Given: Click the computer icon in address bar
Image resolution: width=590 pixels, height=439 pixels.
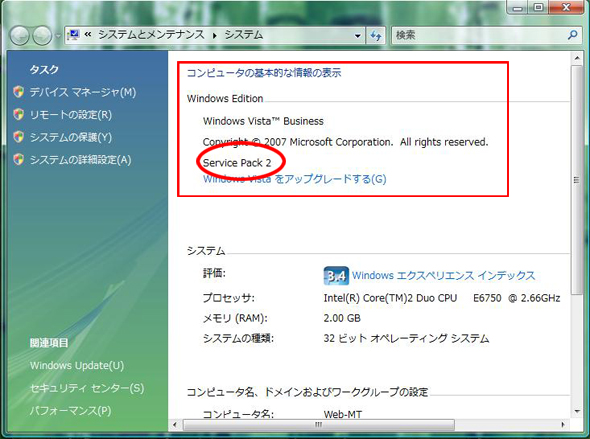Looking at the screenshot, I should tap(73, 35).
